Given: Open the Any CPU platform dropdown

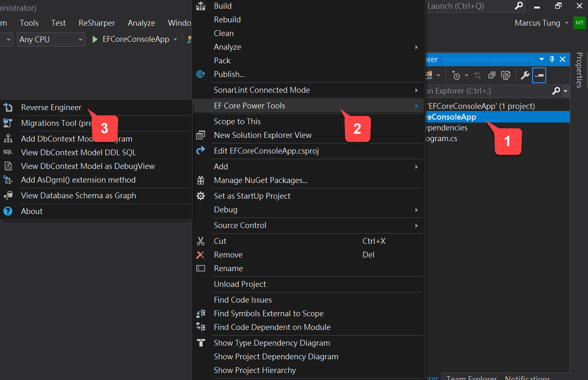Looking at the screenshot, I should click(x=50, y=39).
